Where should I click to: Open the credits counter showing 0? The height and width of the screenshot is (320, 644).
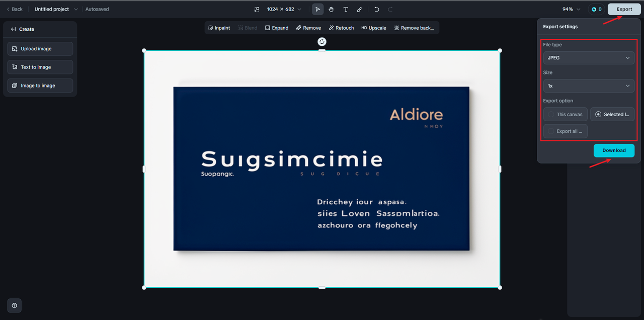[596, 9]
